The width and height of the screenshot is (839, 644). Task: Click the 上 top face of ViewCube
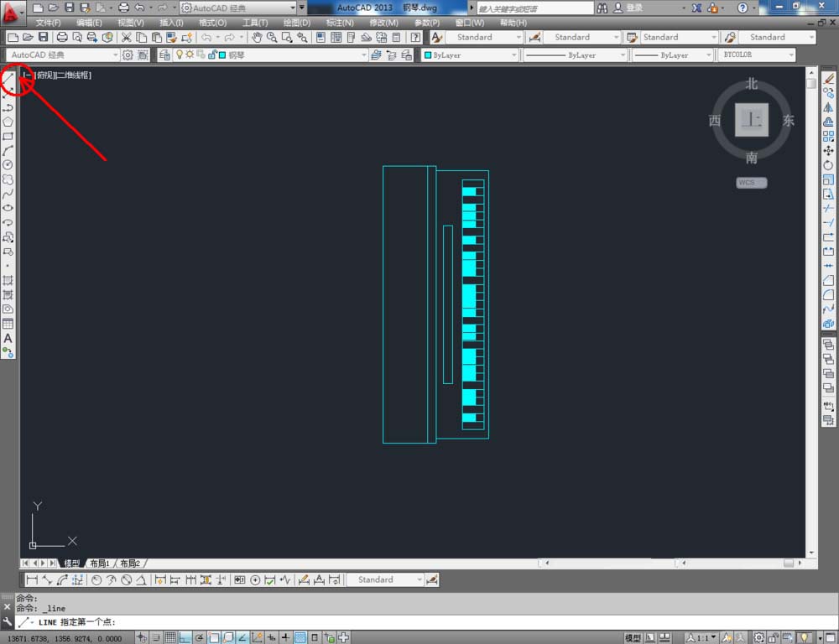click(752, 120)
